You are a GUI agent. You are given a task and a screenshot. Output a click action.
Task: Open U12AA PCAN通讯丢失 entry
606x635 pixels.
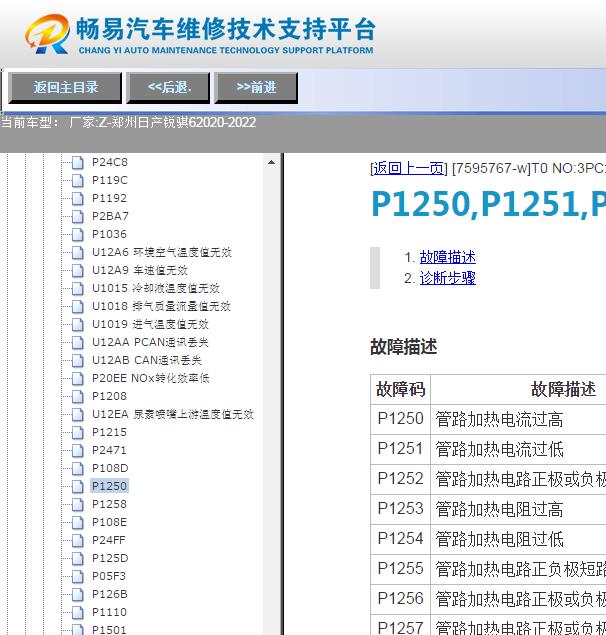click(150, 342)
